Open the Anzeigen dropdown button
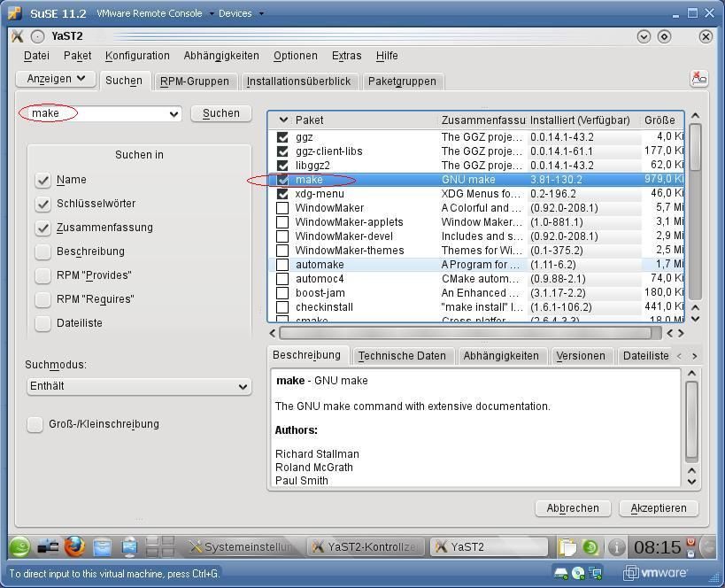725x588 pixels. click(x=56, y=79)
